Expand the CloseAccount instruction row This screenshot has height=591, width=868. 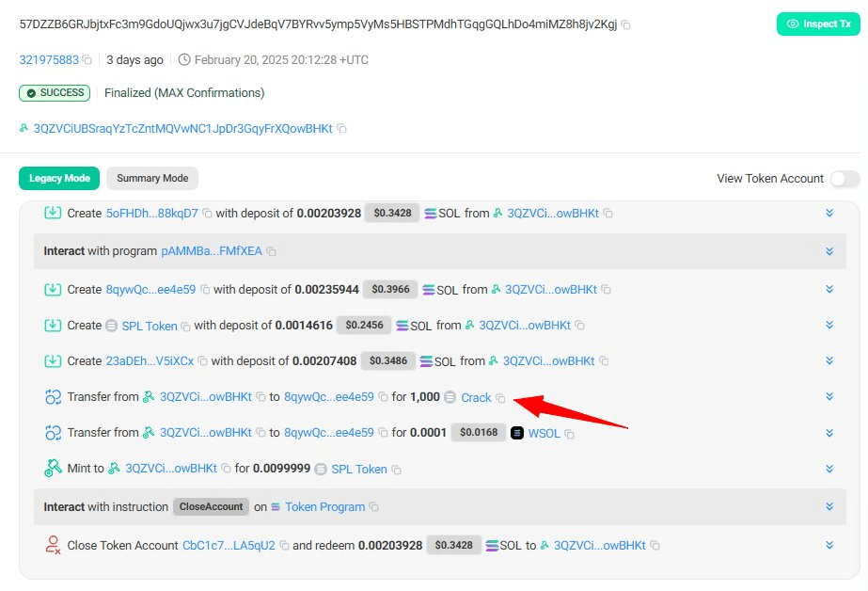(829, 506)
